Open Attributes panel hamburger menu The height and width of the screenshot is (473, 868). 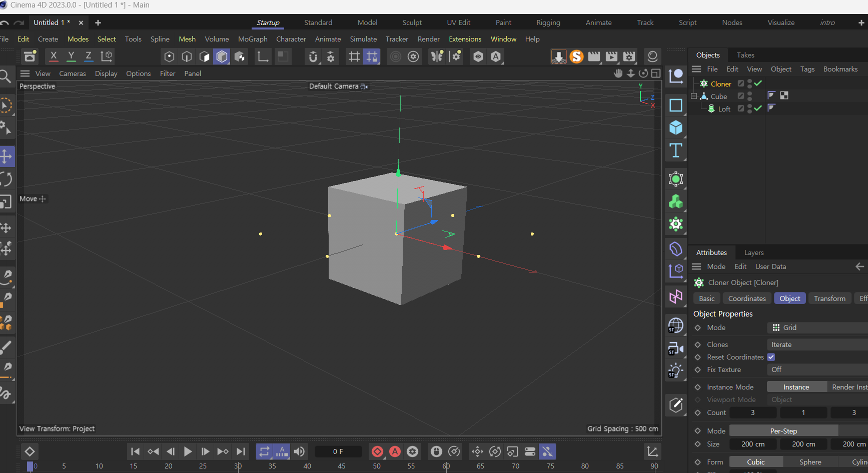tap(696, 266)
